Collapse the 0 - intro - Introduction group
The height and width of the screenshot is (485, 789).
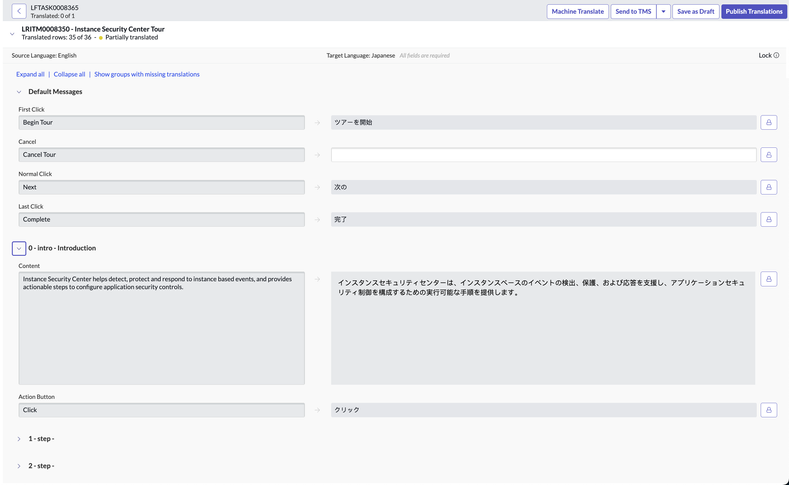click(19, 248)
